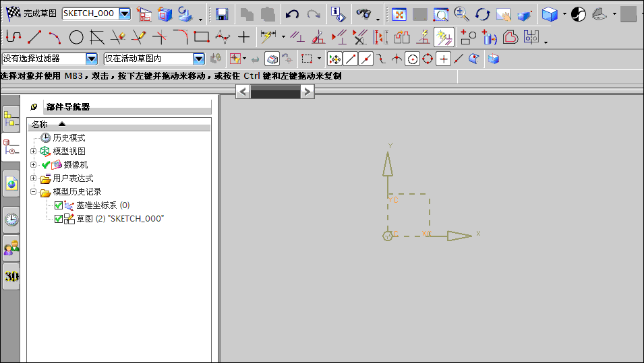Undo the last action
Image resolution: width=644 pixels, height=363 pixels.
(x=292, y=15)
